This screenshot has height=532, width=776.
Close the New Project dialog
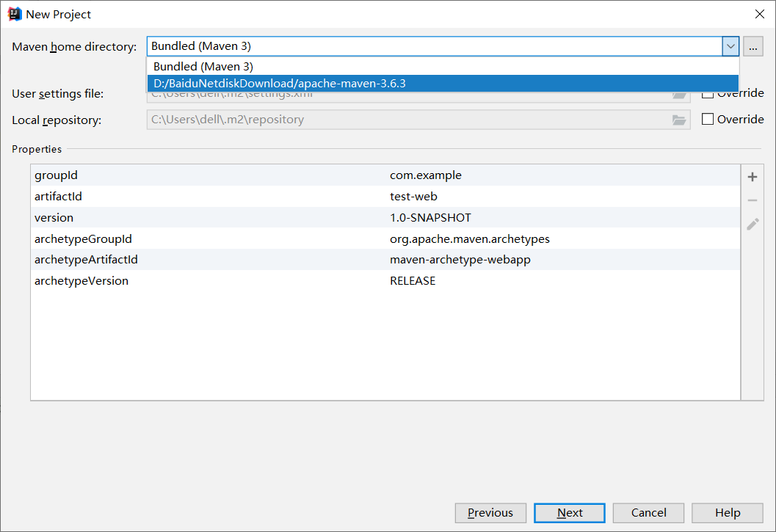click(760, 14)
